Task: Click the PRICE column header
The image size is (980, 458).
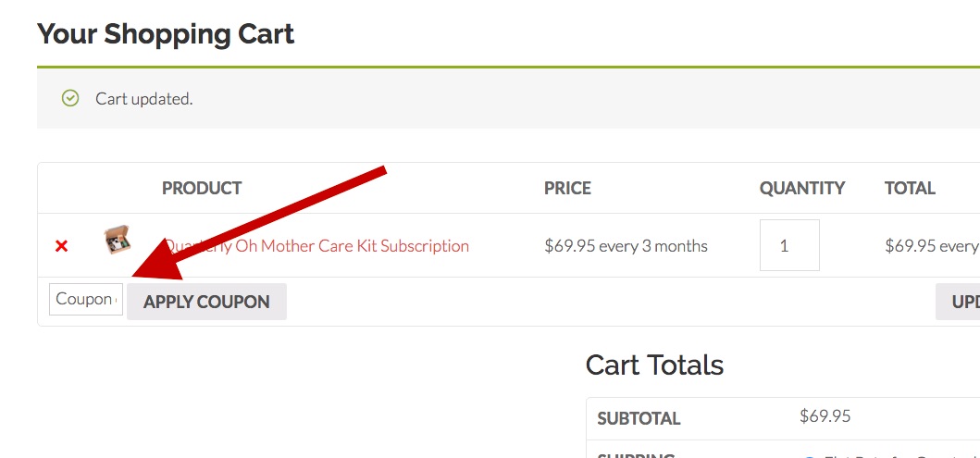Action: (x=567, y=188)
